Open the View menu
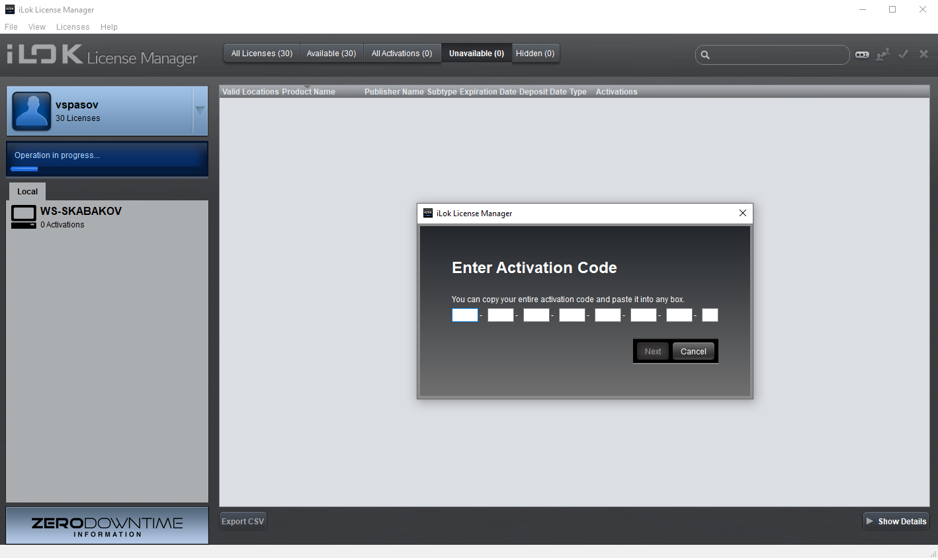 [x=37, y=27]
